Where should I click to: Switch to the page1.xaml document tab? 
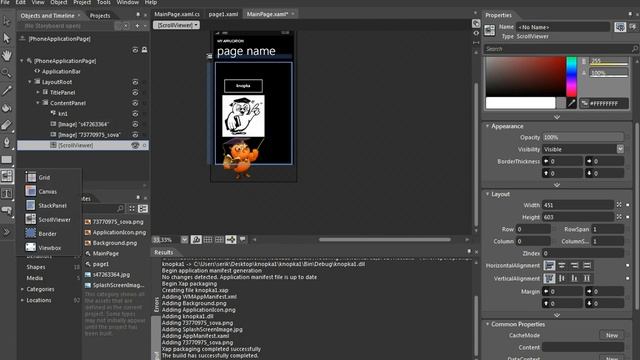223,14
